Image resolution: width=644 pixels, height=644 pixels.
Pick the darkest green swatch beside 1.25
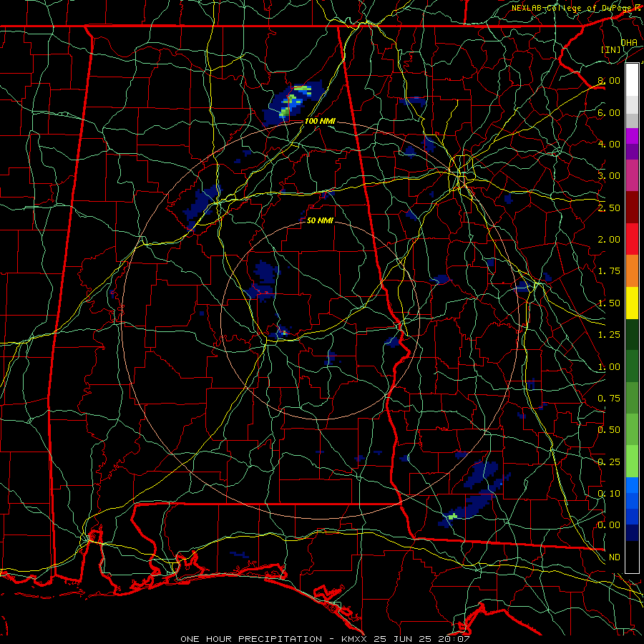tap(632, 335)
